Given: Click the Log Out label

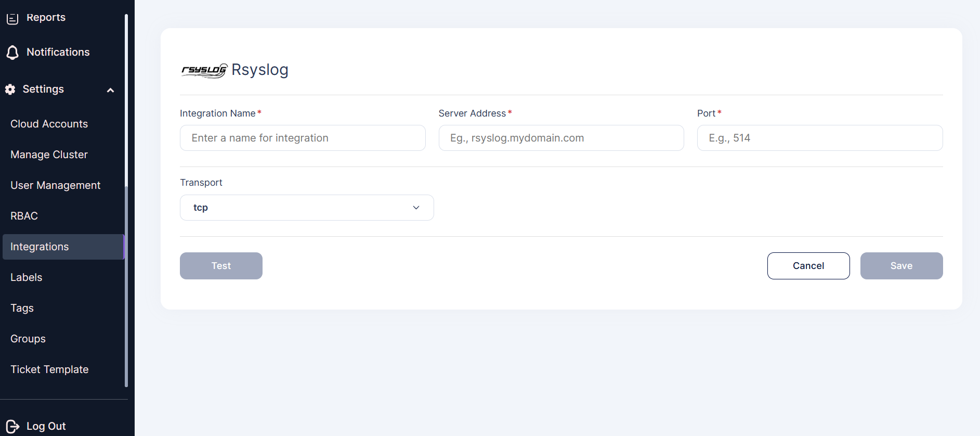Looking at the screenshot, I should click(x=46, y=426).
